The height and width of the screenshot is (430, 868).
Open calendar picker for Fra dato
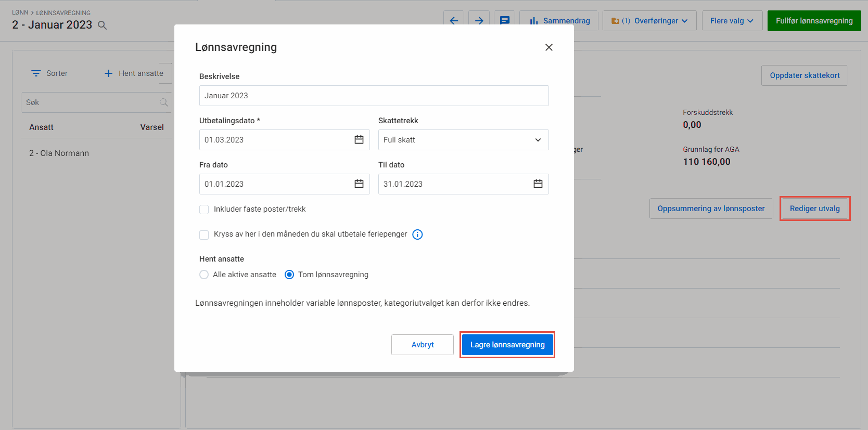(359, 184)
